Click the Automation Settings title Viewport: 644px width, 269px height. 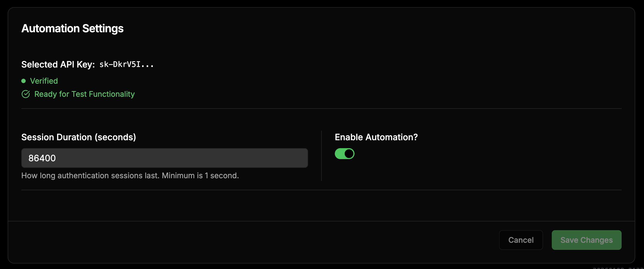click(72, 28)
